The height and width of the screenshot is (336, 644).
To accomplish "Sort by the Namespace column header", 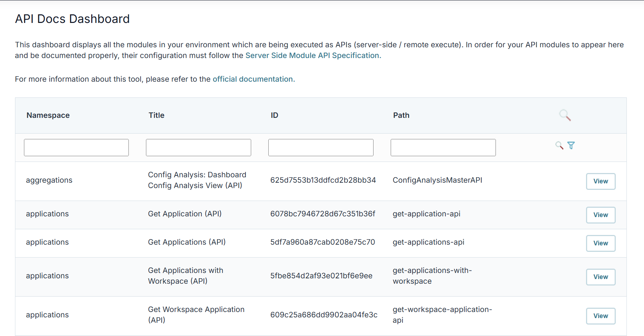I will point(48,115).
